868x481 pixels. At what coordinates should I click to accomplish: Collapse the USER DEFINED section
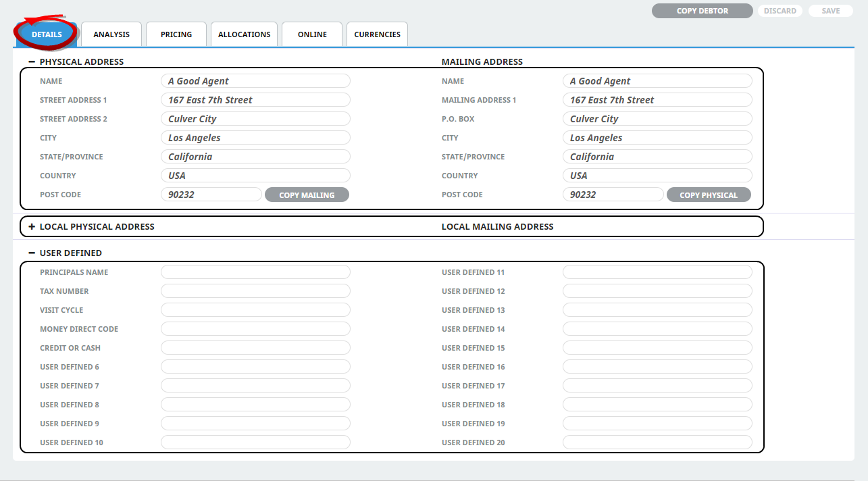[32, 253]
